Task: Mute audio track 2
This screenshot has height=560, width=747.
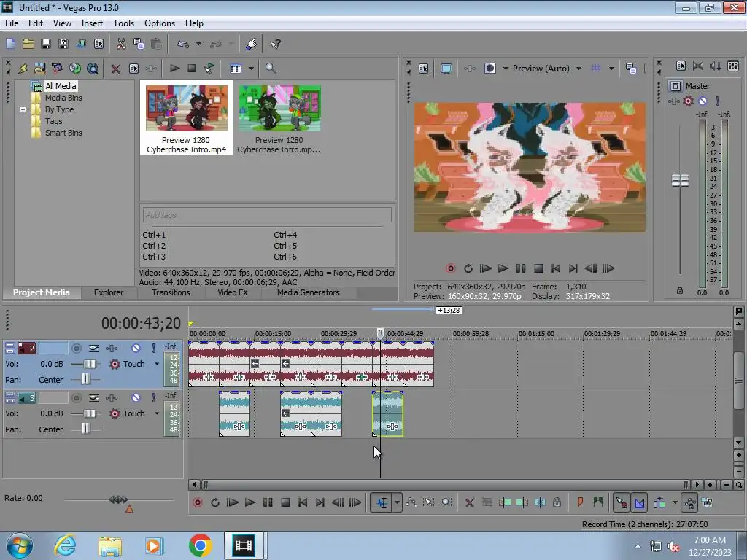Action: [x=136, y=348]
